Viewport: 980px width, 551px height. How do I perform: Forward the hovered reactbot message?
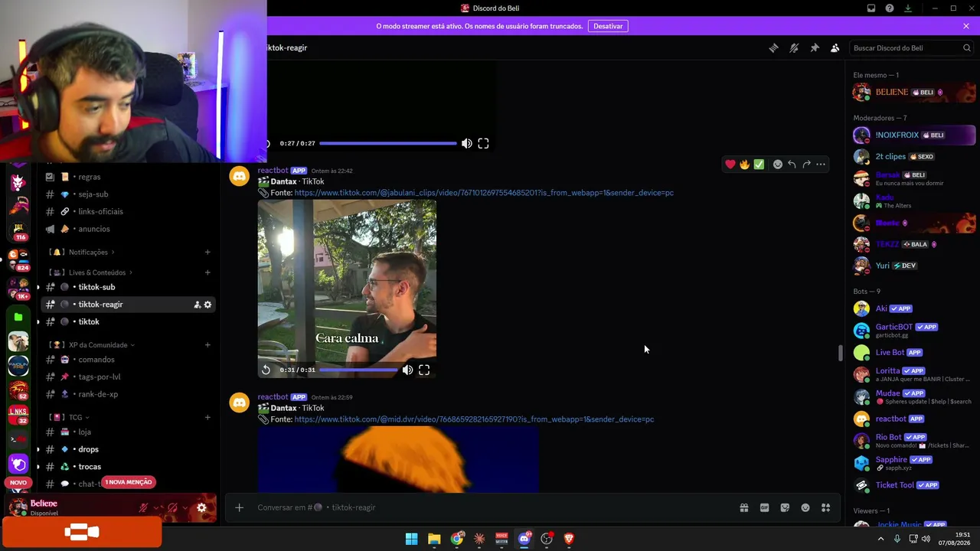click(x=806, y=164)
